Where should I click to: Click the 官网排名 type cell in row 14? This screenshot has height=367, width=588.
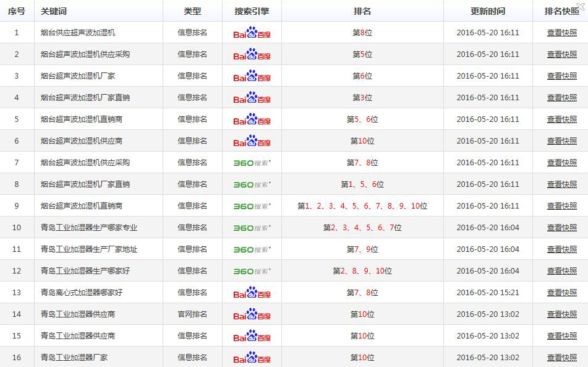(x=192, y=314)
